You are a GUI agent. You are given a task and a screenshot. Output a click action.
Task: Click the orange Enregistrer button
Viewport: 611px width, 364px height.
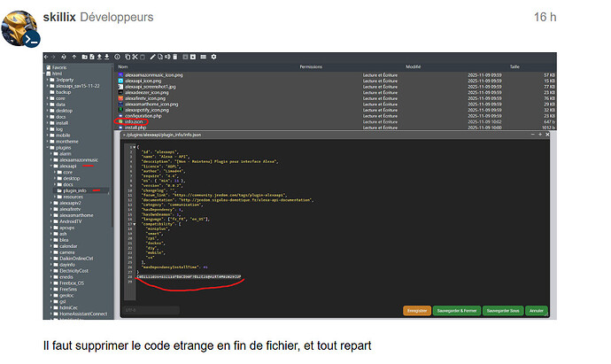417,311
